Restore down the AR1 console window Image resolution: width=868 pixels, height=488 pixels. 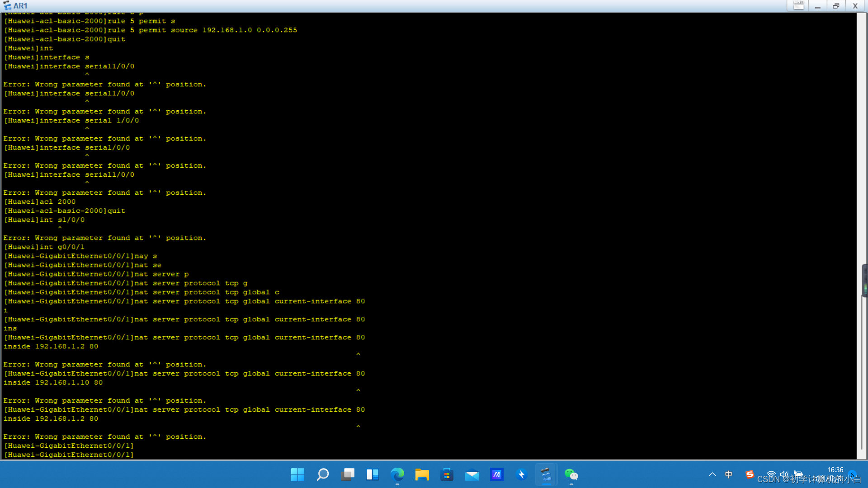coord(836,5)
